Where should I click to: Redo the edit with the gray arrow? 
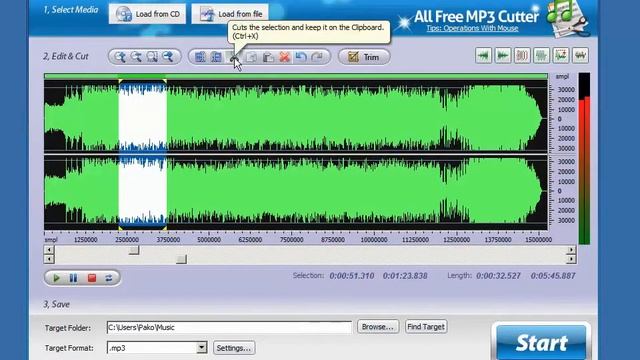click(x=317, y=57)
